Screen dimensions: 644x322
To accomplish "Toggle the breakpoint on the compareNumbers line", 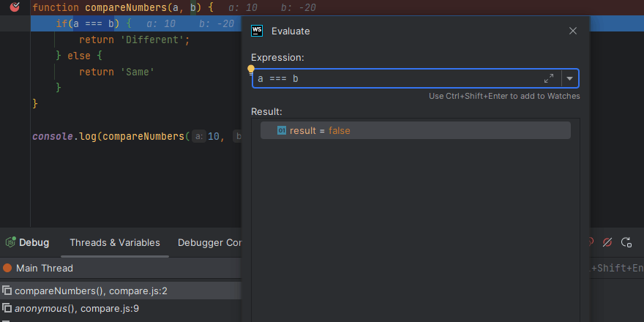I will 14,7.
